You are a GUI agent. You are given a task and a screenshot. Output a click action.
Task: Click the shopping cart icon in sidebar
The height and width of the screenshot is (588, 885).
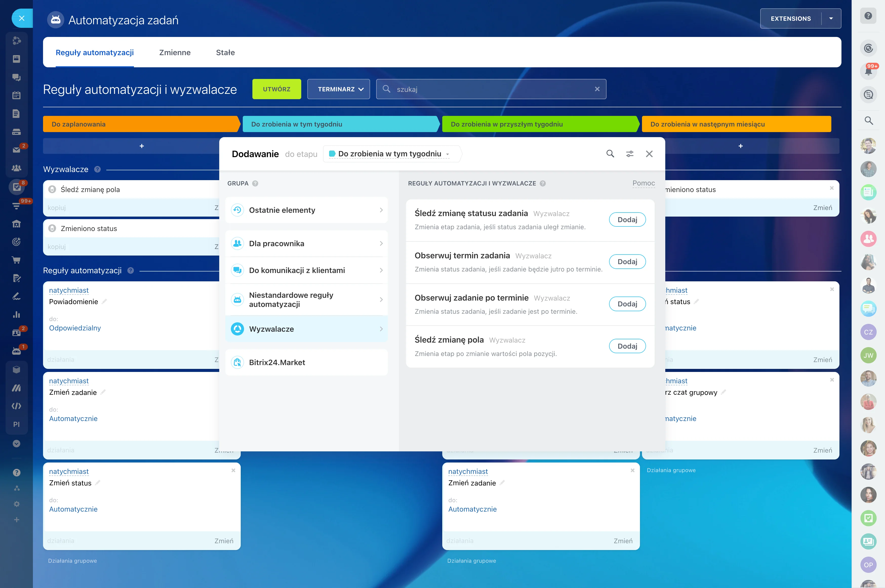(x=16, y=260)
